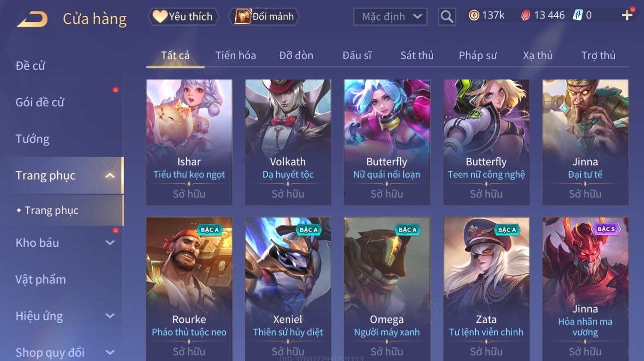This screenshot has width=644, height=361.
Task: Tap the gold coin balance icon
Action: point(474,15)
